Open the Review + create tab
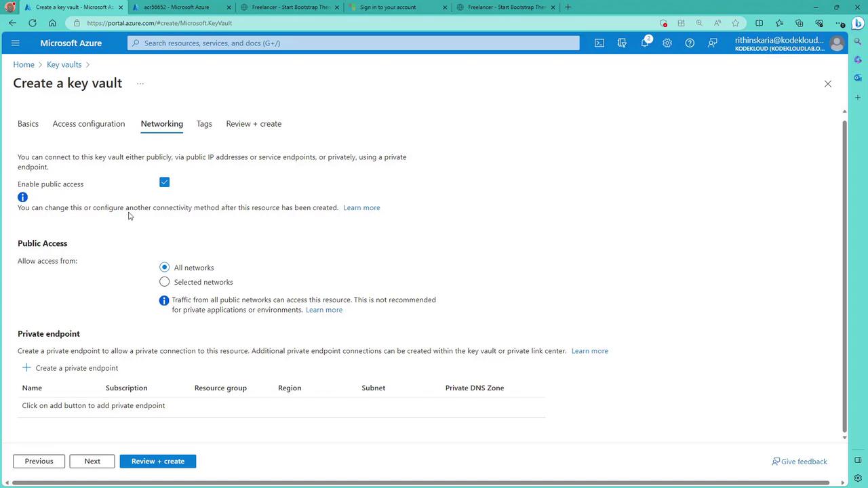The height and width of the screenshot is (488, 868). (254, 124)
